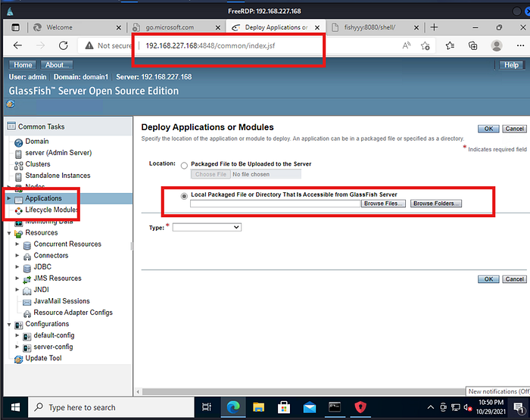Add a new browser tab
Viewport: 530px width, 420px height.
[434, 27]
